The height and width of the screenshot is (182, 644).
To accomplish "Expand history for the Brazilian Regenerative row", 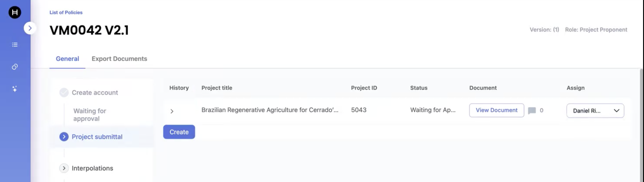I will click(172, 111).
